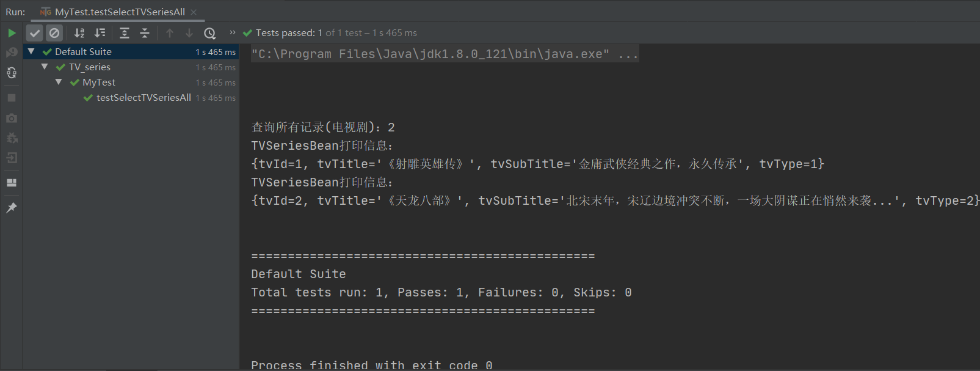
Task: Sort tests by duration
Action: point(100,33)
